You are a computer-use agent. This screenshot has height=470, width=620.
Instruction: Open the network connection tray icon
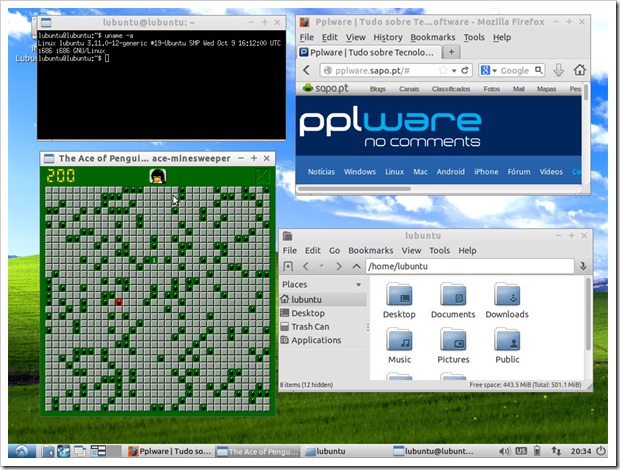(x=556, y=451)
